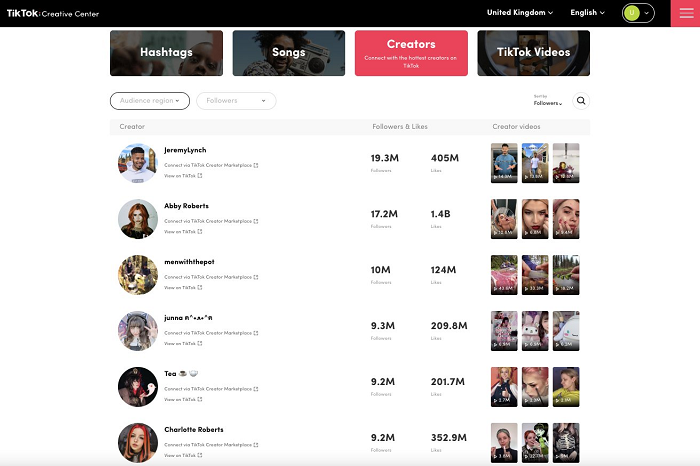Viewport: 700px width, 466px height.
Task: Click the search magnifier icon
Action: [x=581, y=101]
